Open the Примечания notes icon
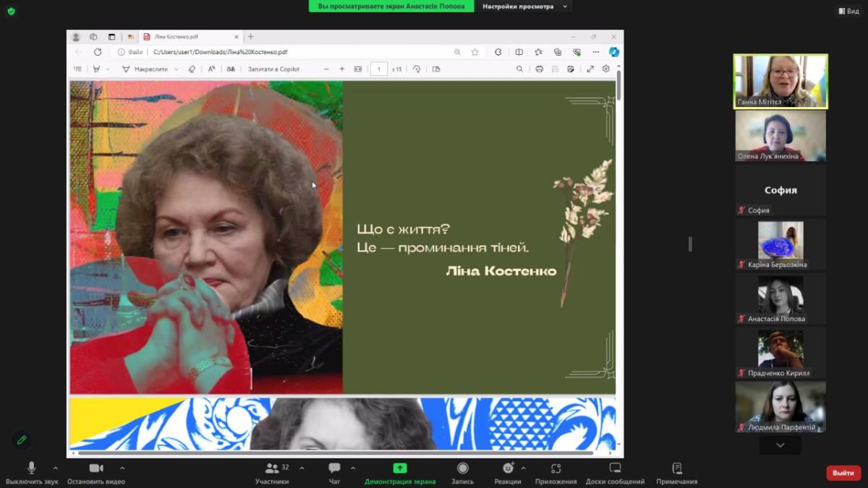The height and width of the screenshot is (488, 868). (x=676, y=468)
